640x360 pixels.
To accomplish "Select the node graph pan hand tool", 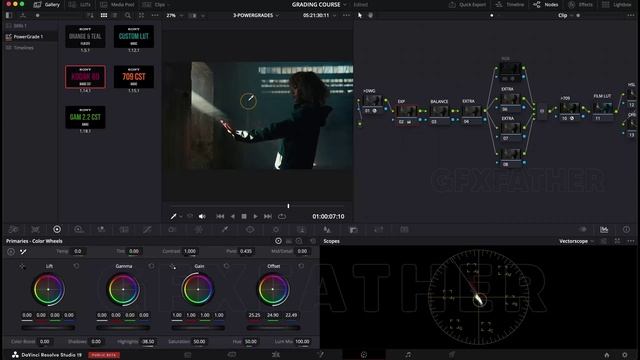I will point(371,15).
